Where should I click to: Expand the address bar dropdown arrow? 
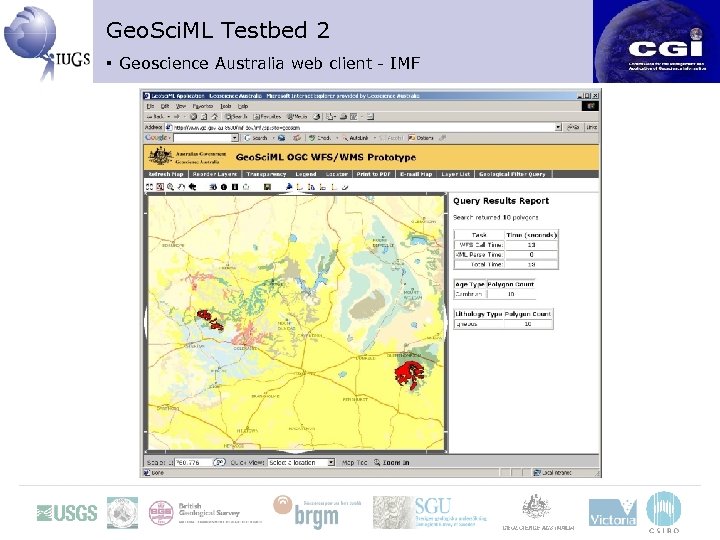[558, 127]
